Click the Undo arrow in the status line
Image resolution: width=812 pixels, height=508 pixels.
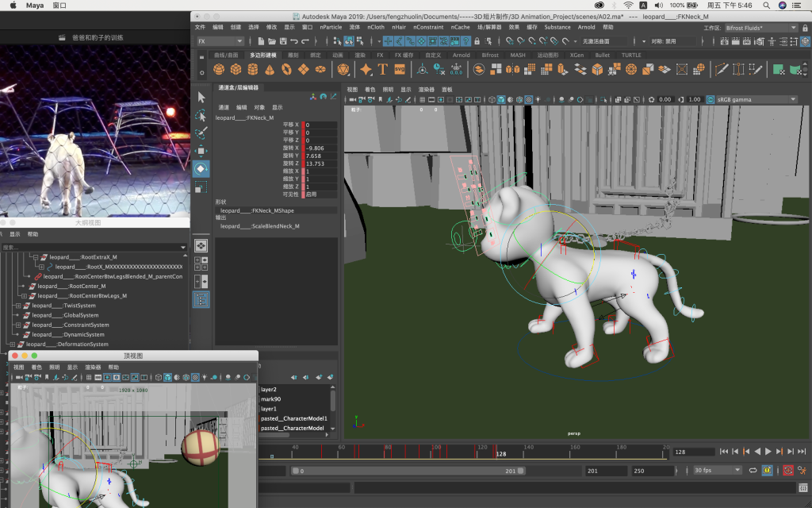coord(294,41)
